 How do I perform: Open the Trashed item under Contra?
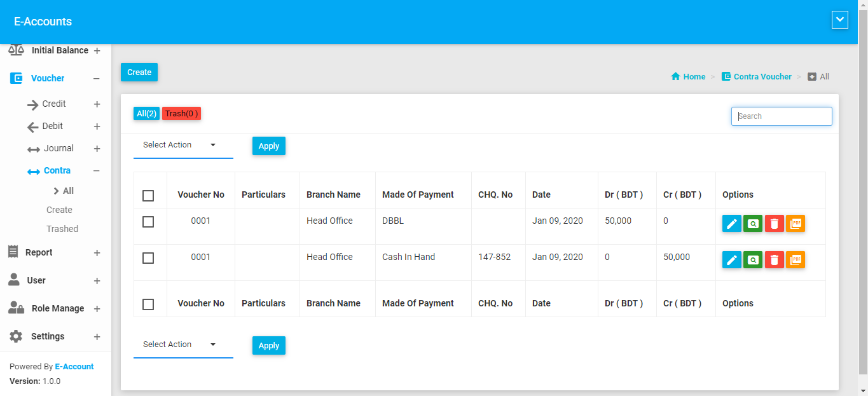[x=62, y=229]
